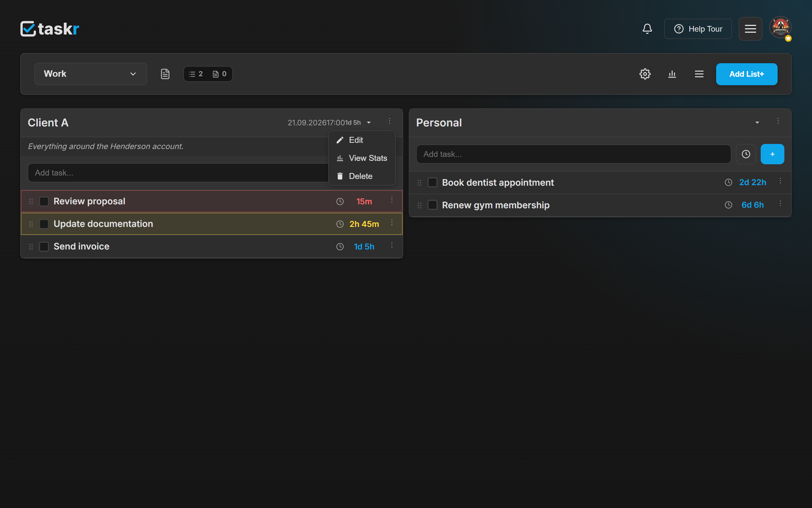The image size is (812, 508).
Task: Click Send invoice task title
Action: (81, 246)
